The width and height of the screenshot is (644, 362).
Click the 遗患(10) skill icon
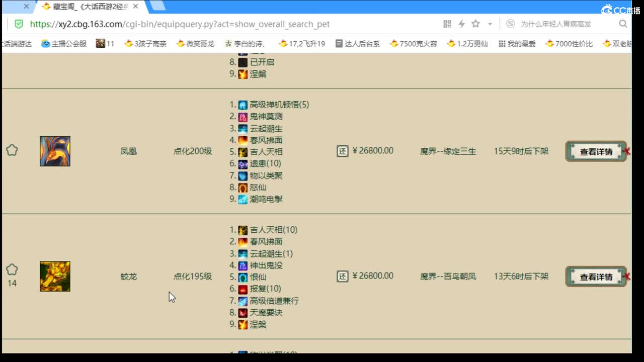243,164
